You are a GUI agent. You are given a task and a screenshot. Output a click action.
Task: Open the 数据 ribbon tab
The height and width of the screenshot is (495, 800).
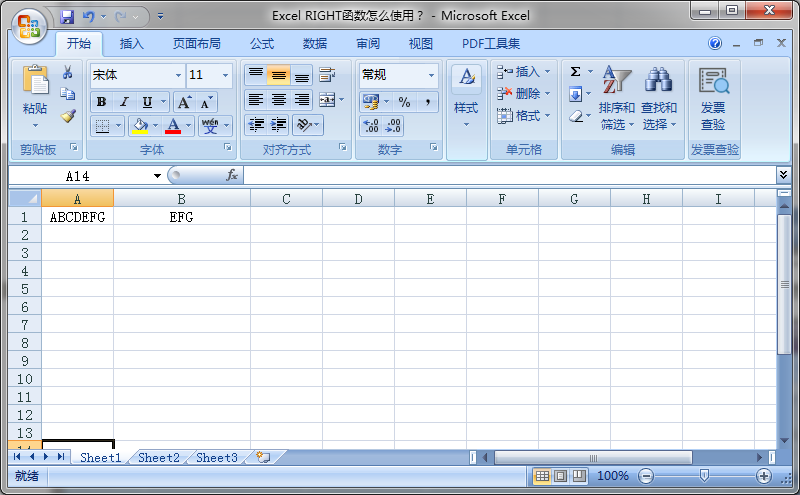click(x=315, y=44)
